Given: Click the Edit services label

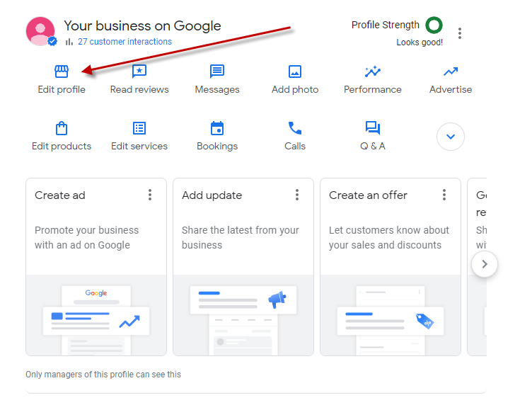Looking at the screenshot, I should tap(139, 147).
